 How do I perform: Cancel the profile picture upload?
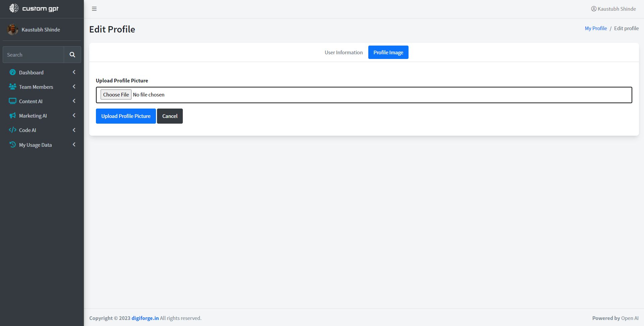(170, 116)
